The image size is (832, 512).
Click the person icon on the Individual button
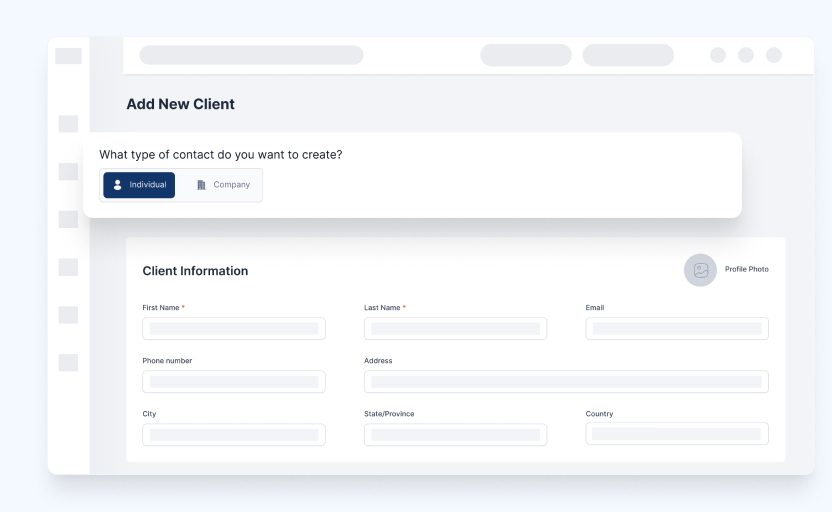(x=117, y=185)
